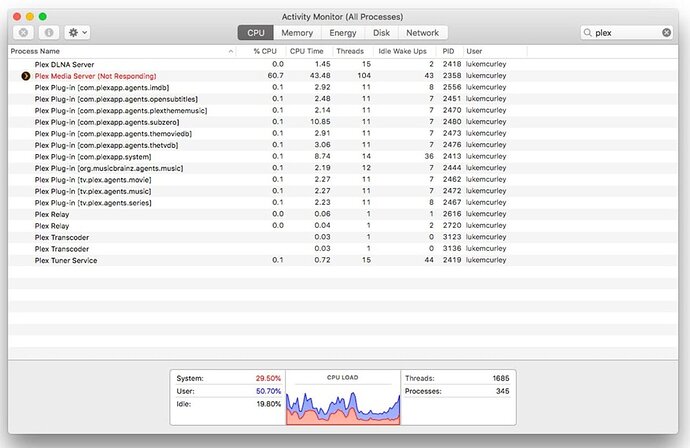
Task: Switch to the Memory tab
Action: 297,33
